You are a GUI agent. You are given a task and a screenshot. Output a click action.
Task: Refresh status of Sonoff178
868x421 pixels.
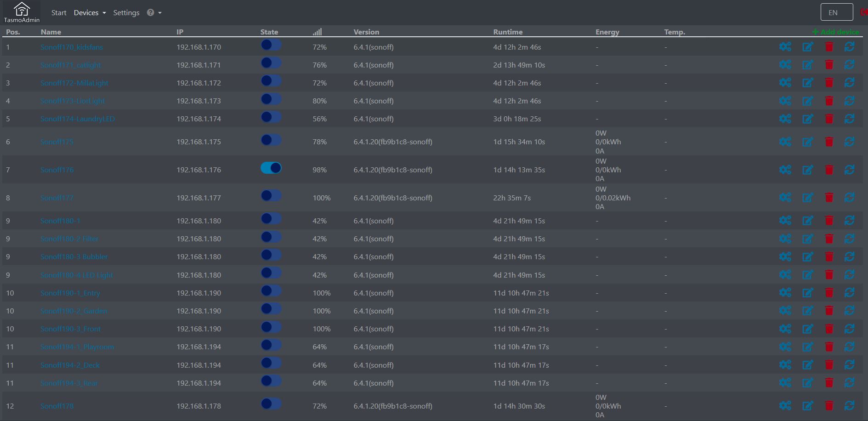pos(849,406)
